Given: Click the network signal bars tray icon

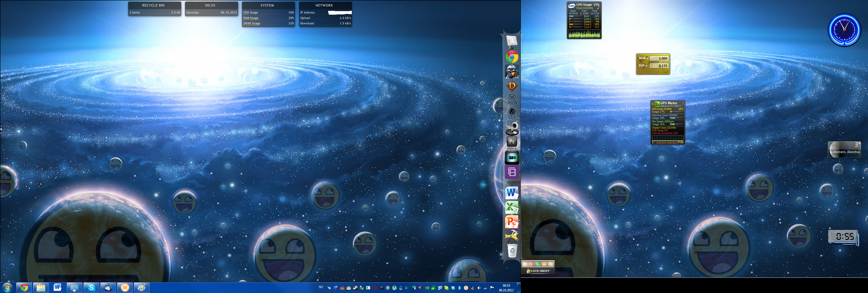Looking at the screenshot, I should pyautogui.click(x=486, y=288).
